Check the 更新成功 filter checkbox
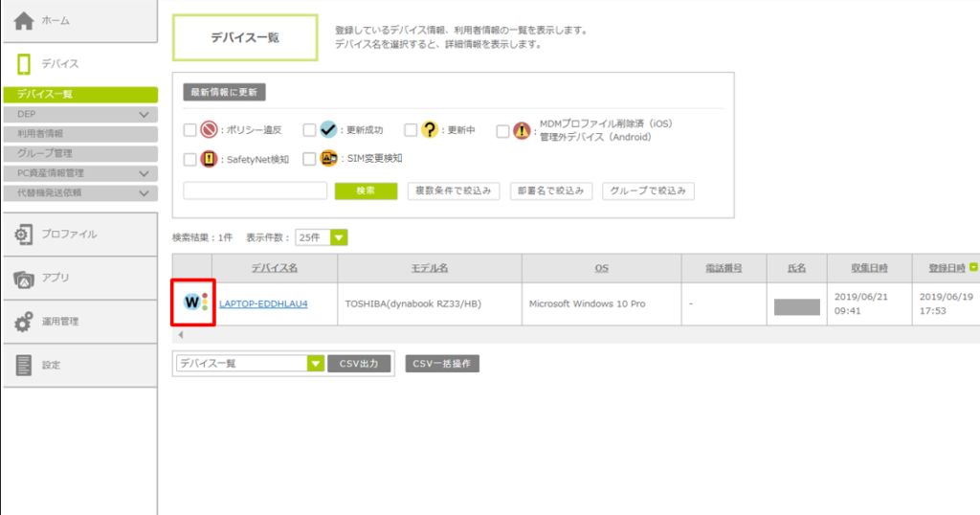The width and height of the screenshot is (980, 515). click(x=309, y=130)
